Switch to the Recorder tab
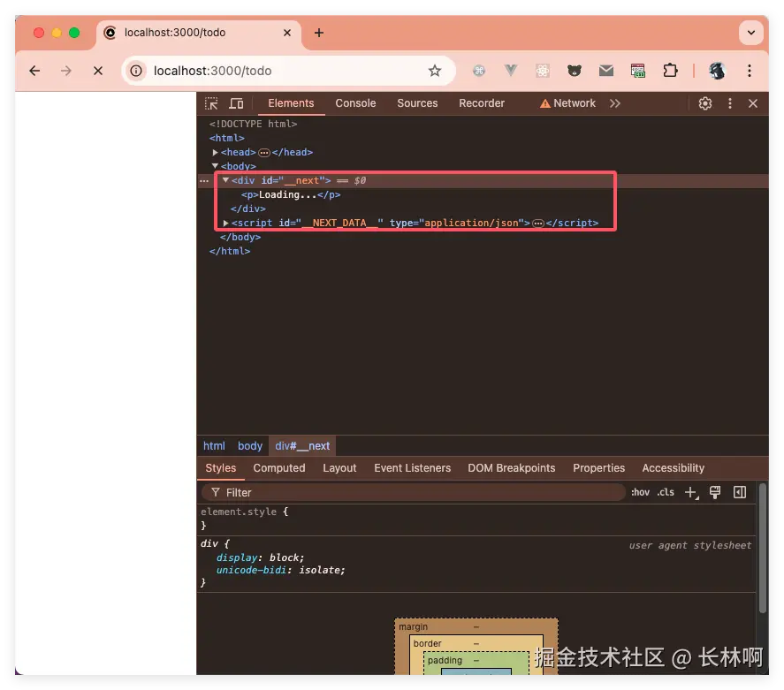 pos(482,103)
